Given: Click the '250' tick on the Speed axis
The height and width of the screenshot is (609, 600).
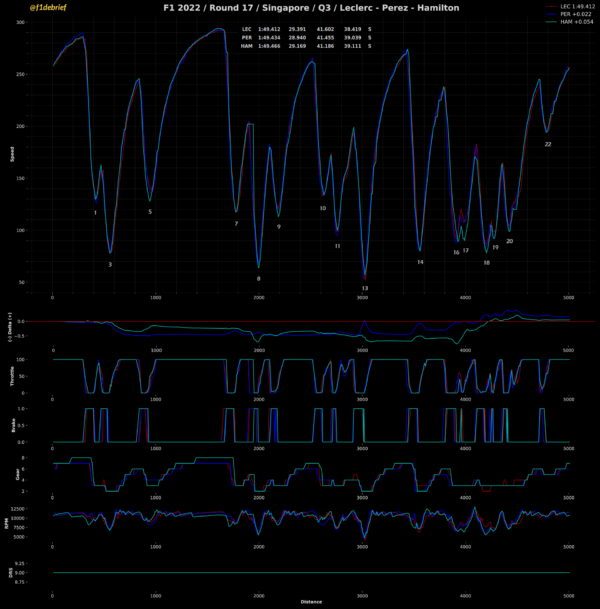Looking at the screenshot, I should [x=21, y=75].
